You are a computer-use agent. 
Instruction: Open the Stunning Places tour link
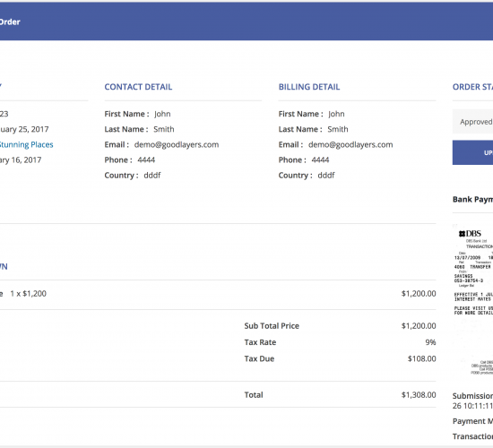[x=26, y=144]
